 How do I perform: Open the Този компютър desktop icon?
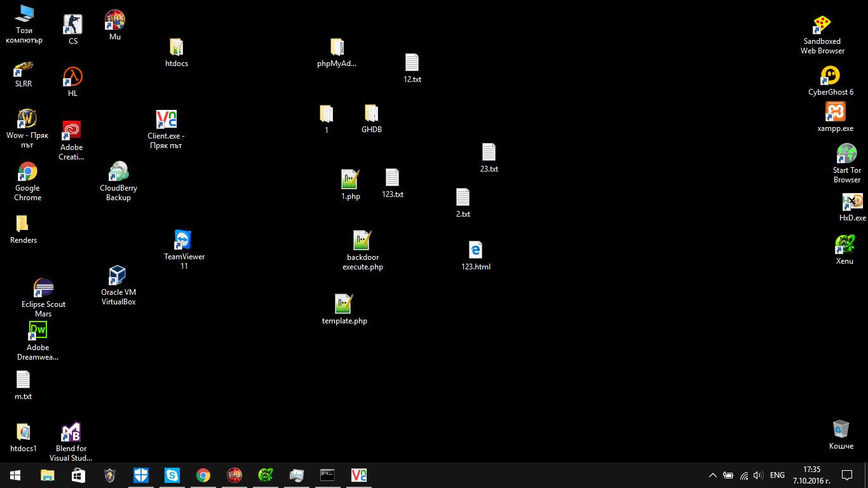click(x=24, y=24)
